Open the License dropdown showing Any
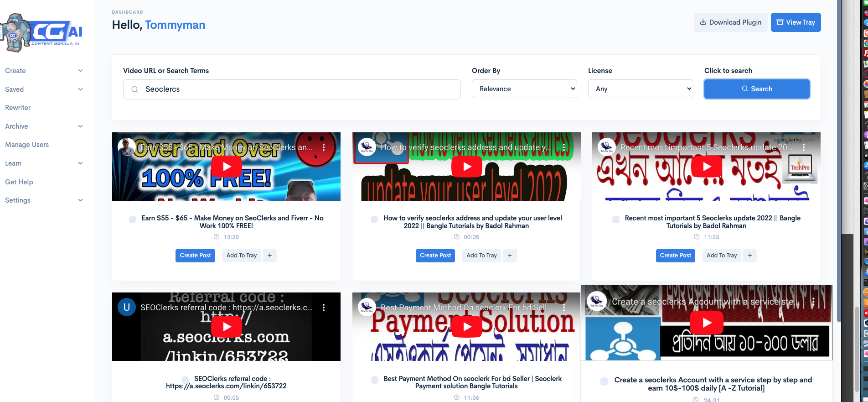 pyautogui.click(x=641, y=89)
